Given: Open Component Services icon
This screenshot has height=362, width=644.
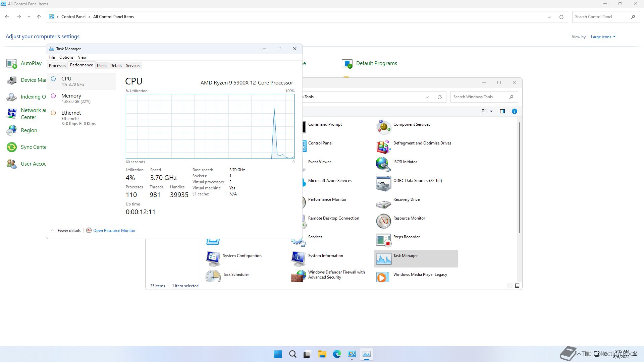Looking at the screenshot, I should [383, 127].
